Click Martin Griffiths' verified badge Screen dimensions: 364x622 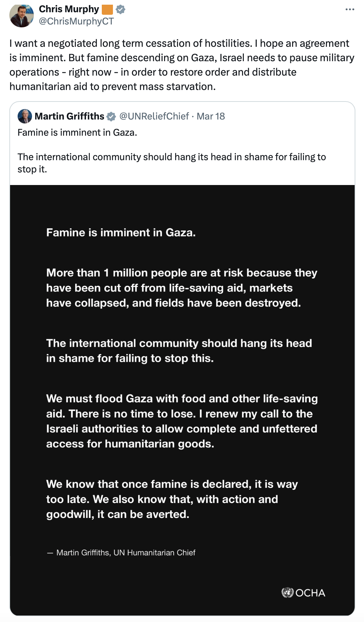click(112, 116)
